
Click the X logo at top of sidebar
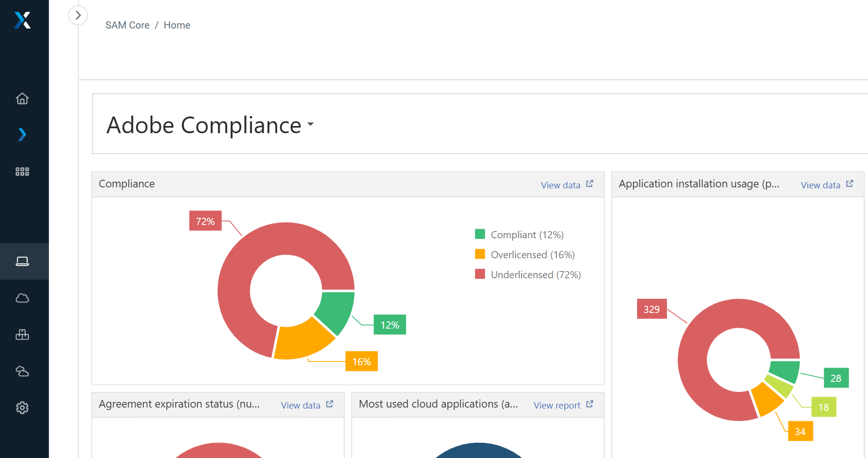point(22,20)
